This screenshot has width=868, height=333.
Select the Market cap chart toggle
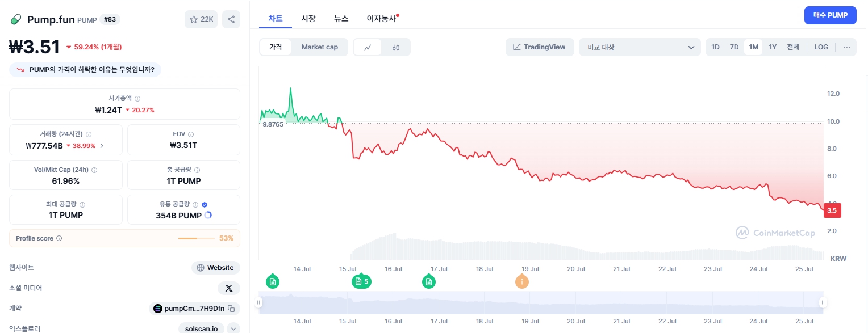pos(320,47)
